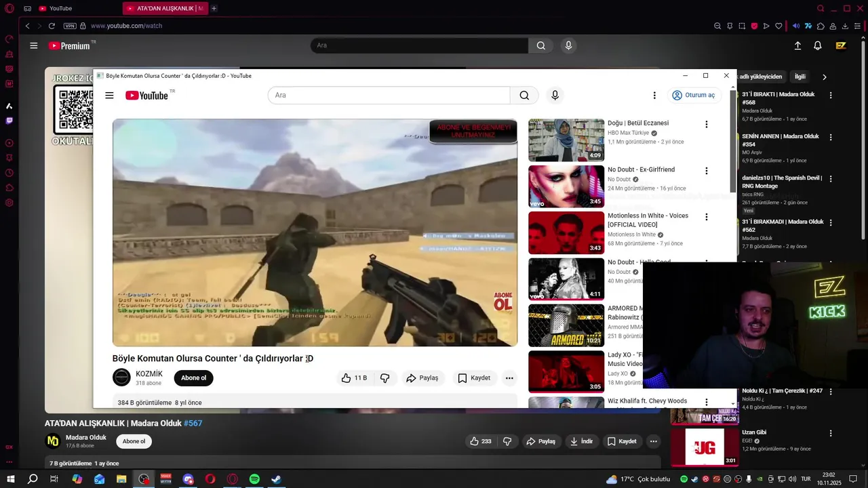The width and height of the screenshot is (868, 488).
Task: Click the address bar URL youtube.com/watch
Action: [x=126, y=26]
